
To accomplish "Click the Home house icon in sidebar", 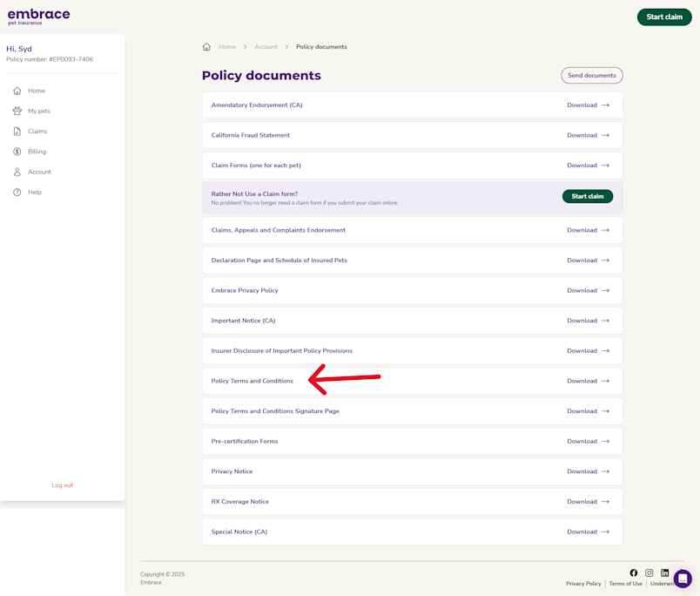I will (x=17, y=91).
